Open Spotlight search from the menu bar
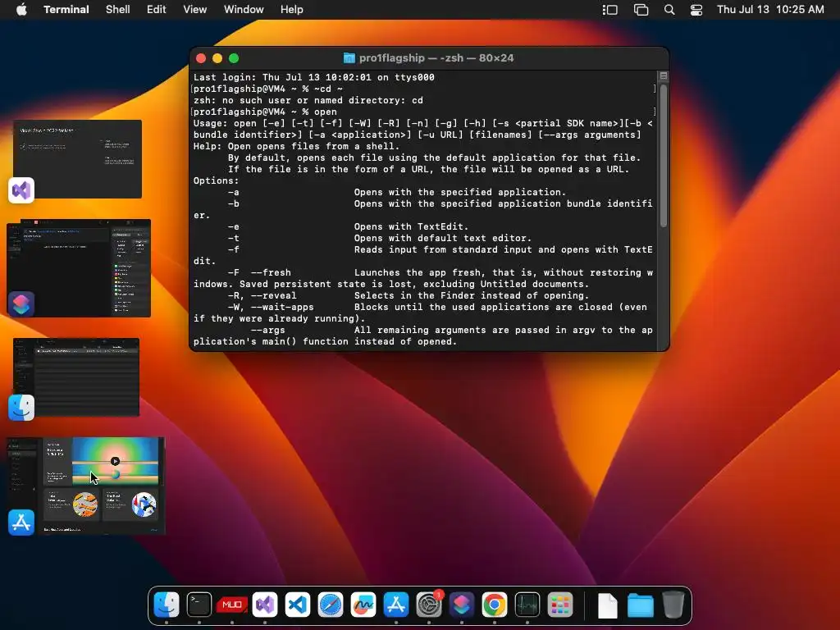840x630 pixels. pyautogui.click(x=669, y=10)
